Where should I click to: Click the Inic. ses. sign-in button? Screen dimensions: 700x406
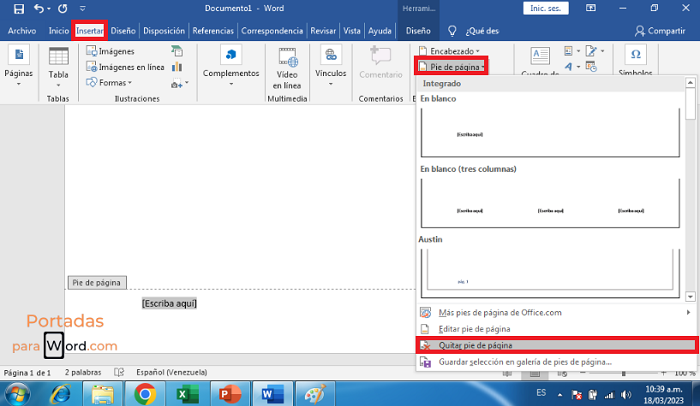click(x=546, y=8)
